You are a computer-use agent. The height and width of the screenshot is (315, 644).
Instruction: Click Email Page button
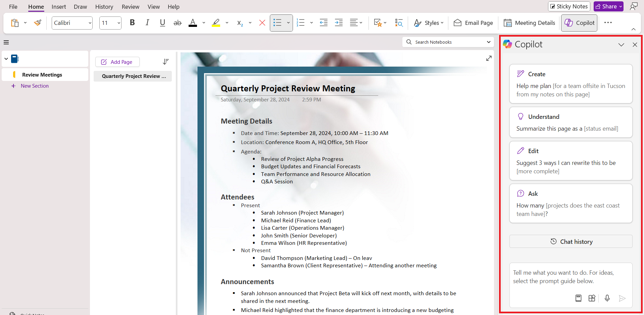click(x=473, y=23)
